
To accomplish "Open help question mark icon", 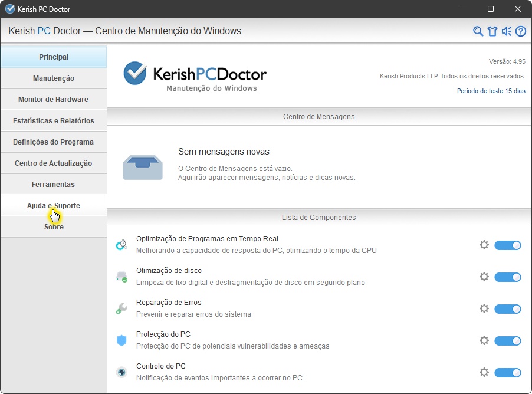I will pos(520,31).
